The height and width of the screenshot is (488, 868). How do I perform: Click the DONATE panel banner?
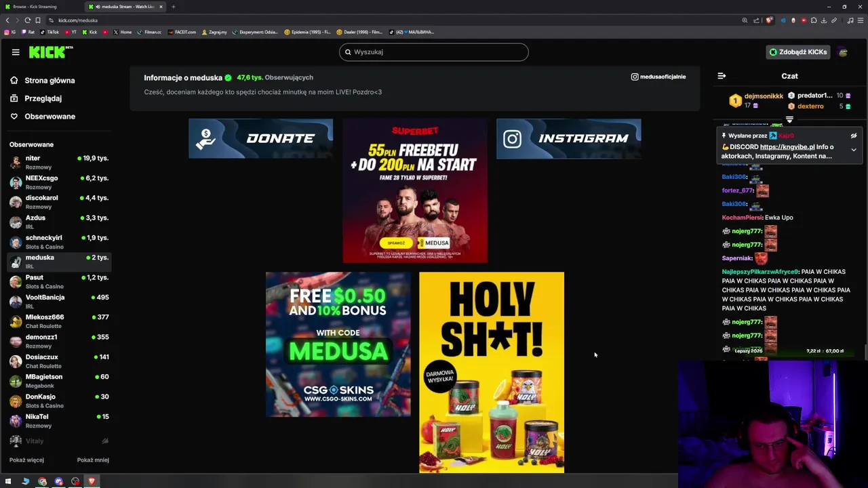pos(260,138)
